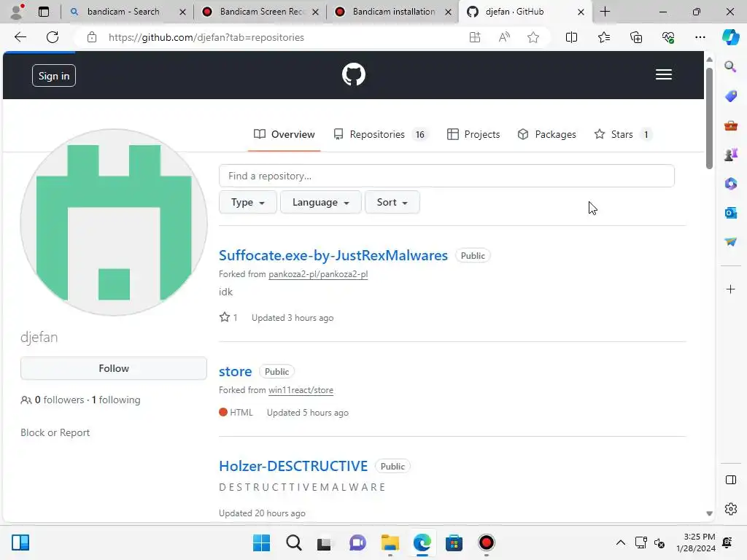The width and height of the screenshot is (747, 560).
Task: Open Browser essentials heart icon
Action: (x=668, y=37)
